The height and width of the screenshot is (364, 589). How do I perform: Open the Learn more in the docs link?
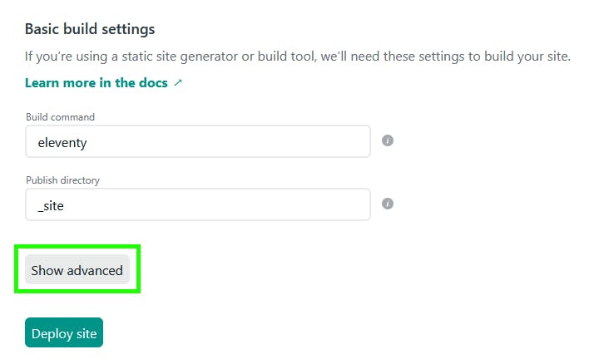97,82
